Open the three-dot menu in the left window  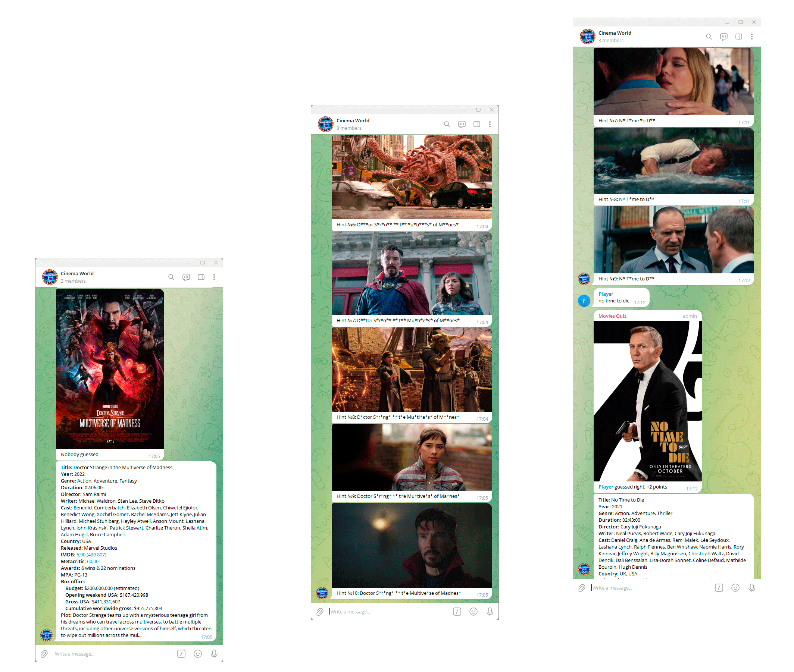pos(214,277)
